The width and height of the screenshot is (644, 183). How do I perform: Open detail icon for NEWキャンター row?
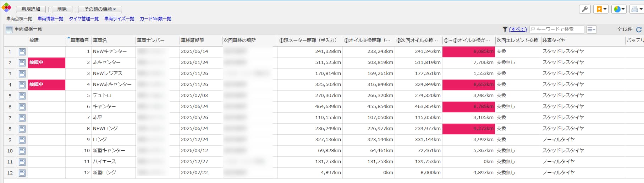coord(22,52)
